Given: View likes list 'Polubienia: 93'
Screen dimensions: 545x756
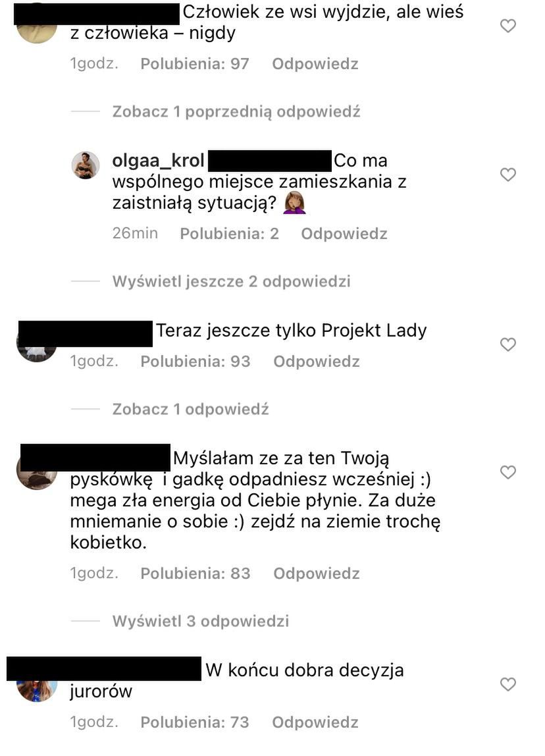Looking at the screenshot, I should [195, 362].
